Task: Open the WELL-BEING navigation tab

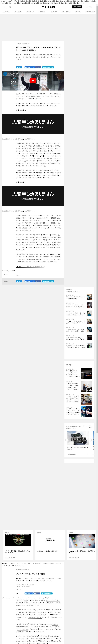Action: tap(66, 12)
